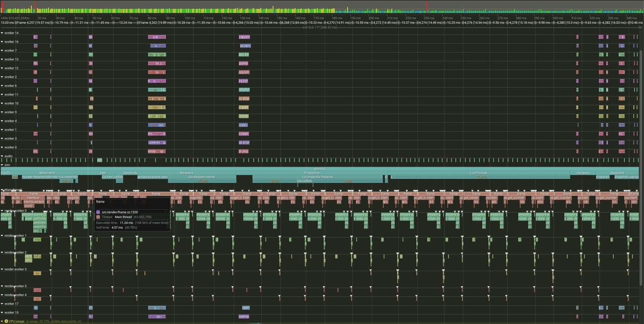Click the lua projectile impacts zone
Image resolution: width=644 pixels, height=324 pixels.
[x=318, y=177]
